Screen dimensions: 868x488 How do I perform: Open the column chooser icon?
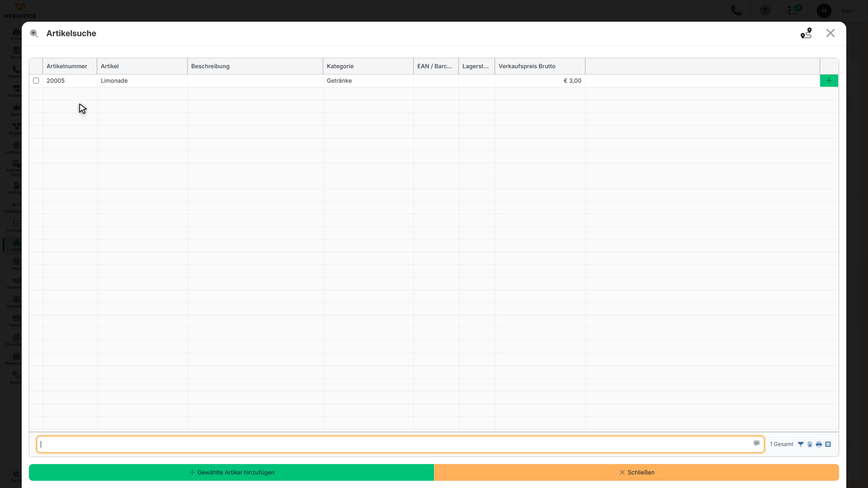click(x=828, y=444)
